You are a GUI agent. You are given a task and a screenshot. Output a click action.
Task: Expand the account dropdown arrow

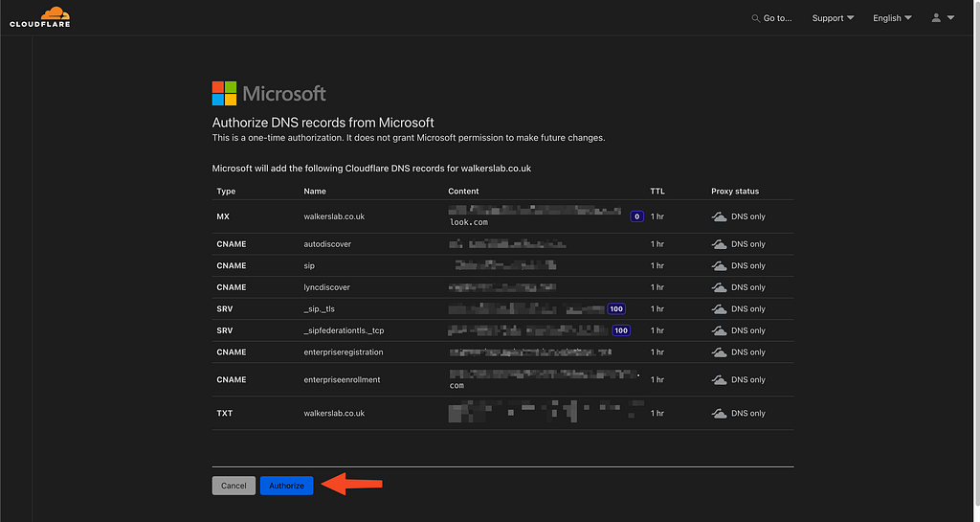coord(950,18)
